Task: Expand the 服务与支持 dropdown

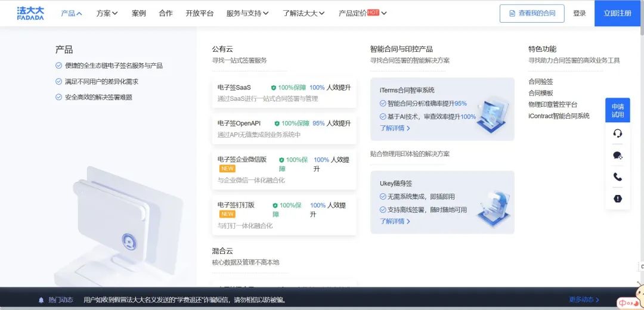Action: pos(247,13)
